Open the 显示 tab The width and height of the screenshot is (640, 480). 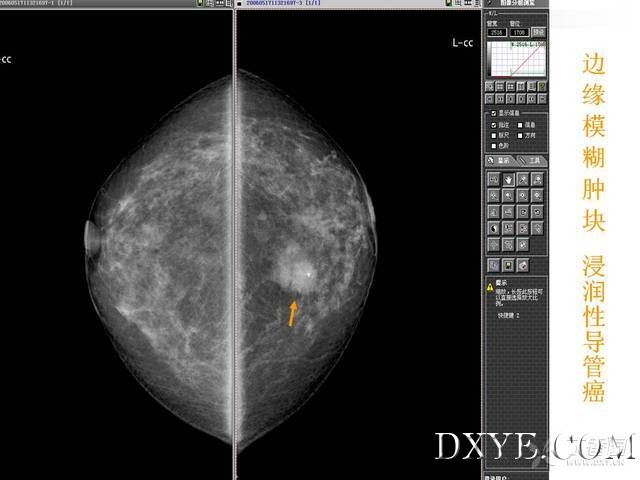(x=499, y=160)
